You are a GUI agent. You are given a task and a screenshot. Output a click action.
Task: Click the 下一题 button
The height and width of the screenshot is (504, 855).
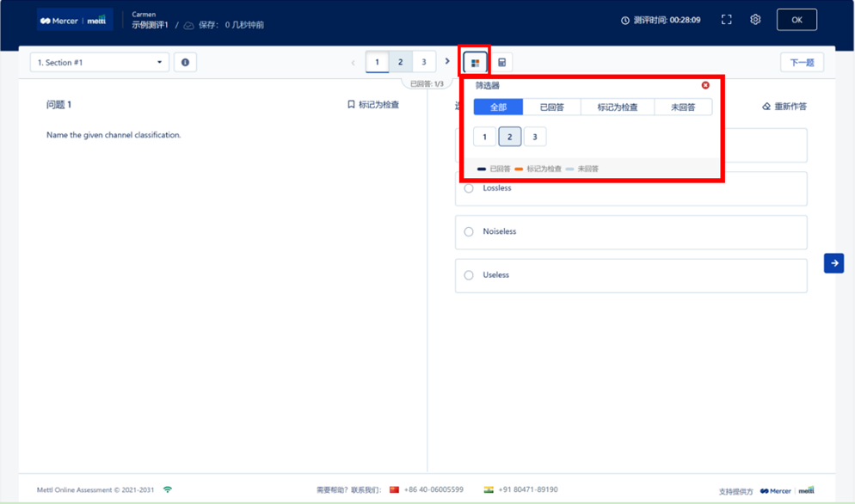coord(802,63)
